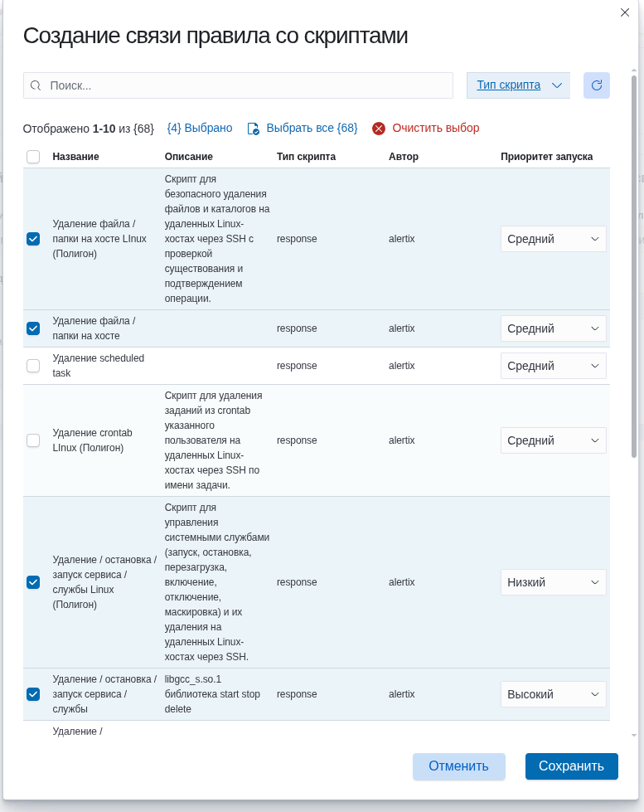The image size is (644, 812).
Task: Expand the 'Высокий' priority dropdown
Action: 553,694
